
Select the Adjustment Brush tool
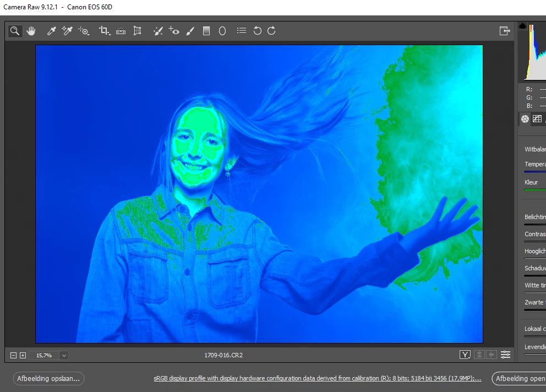coord(190,31)
